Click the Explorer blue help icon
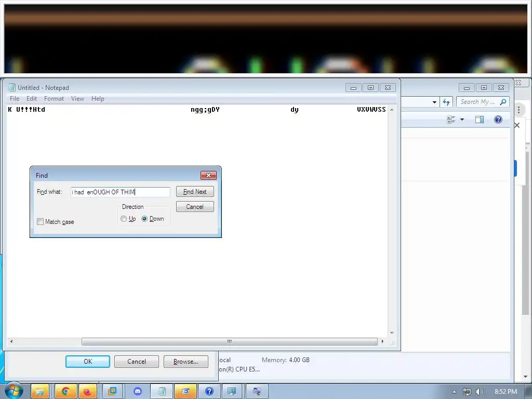This screenshot has height=399, width=532. (x=498, y=119)
